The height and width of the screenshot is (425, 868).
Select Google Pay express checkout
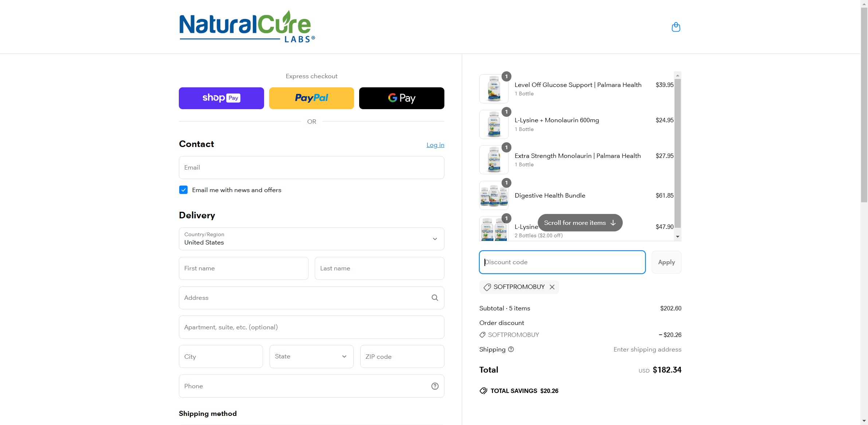tap(402, 98)
